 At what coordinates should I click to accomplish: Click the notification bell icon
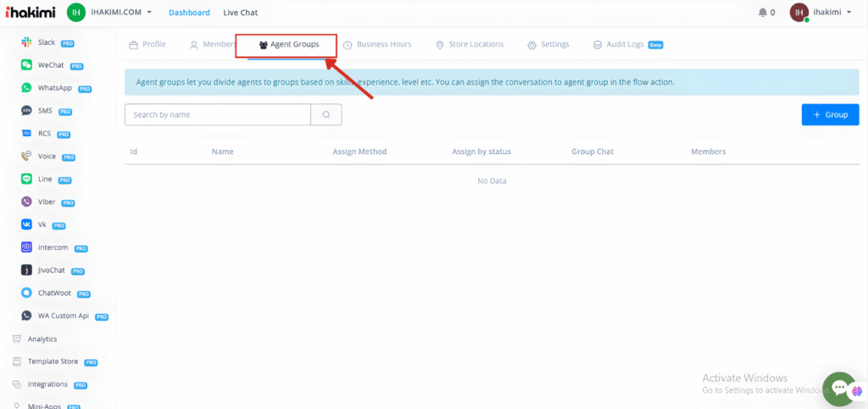(x=762, y=13)
